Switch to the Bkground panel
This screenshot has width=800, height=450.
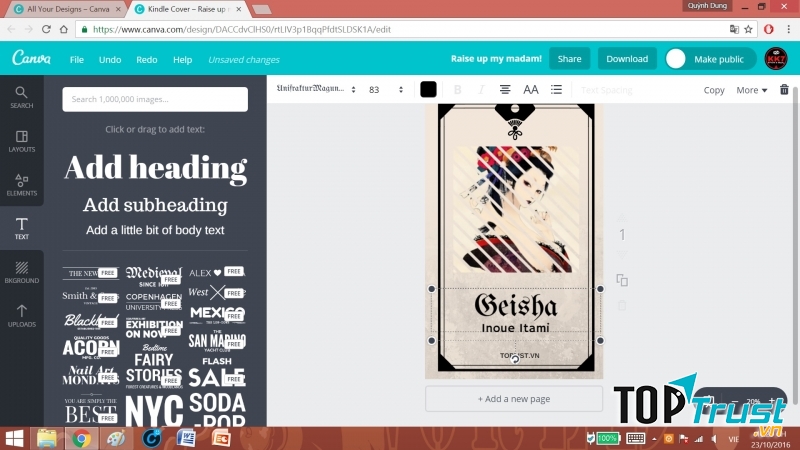(21, 272)
